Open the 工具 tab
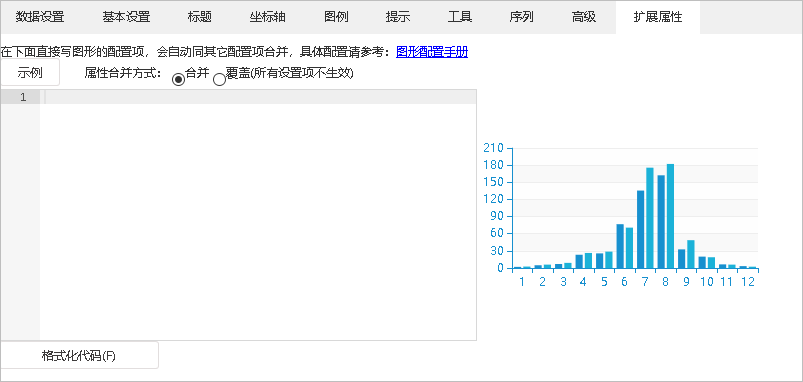Screen dimensions: 803x382 459,17
